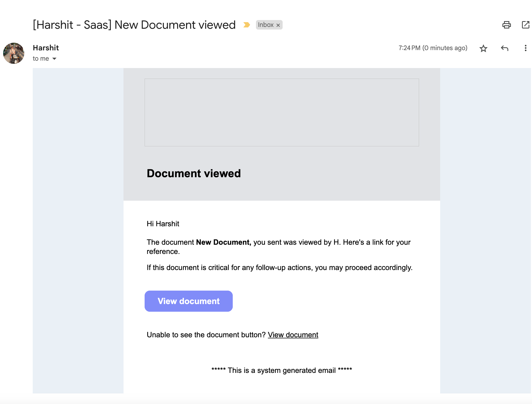Expand recipient details next to "to me"
532x404 pixels.
[54, 59]
